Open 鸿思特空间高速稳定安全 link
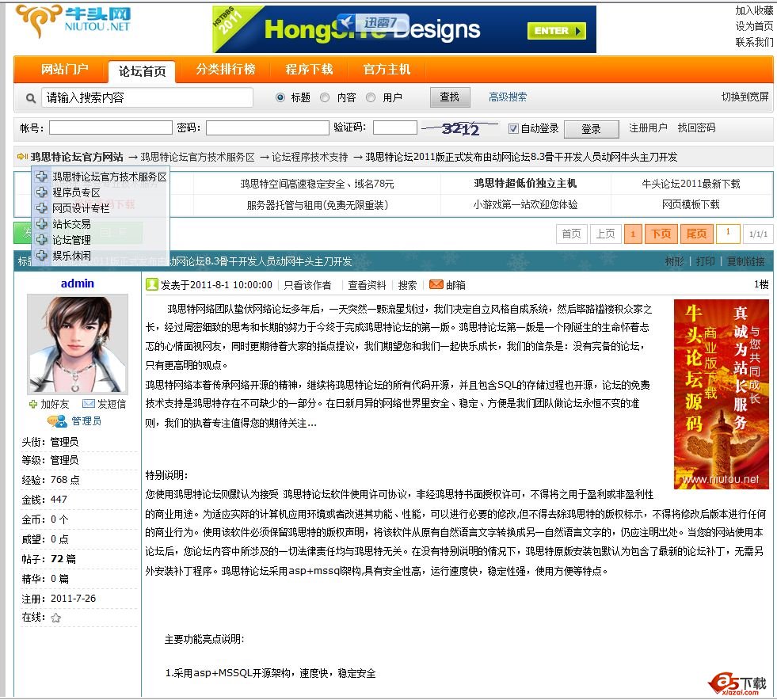Image resolution: width=777 pixels, height=700 pixels. pos(317,184)
